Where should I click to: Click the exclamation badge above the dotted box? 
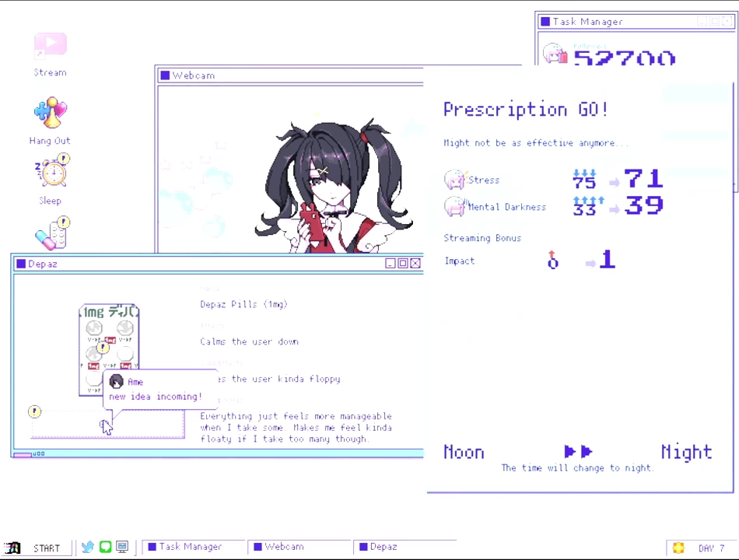coord(34,411)
